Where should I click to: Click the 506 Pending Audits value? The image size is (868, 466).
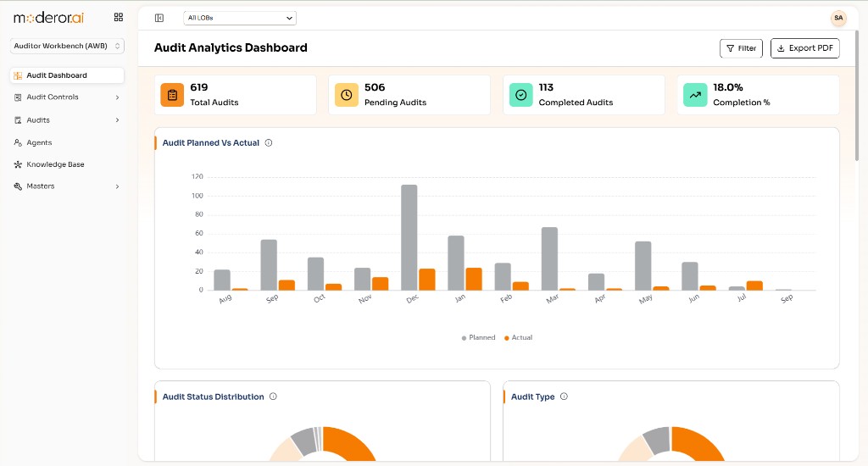375,87
